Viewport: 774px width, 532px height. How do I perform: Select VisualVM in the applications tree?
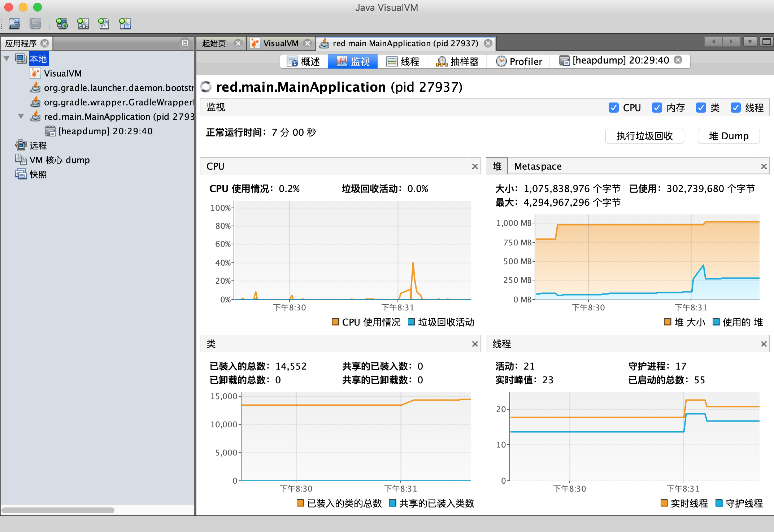pyautogui.click(x=63, y=73)
